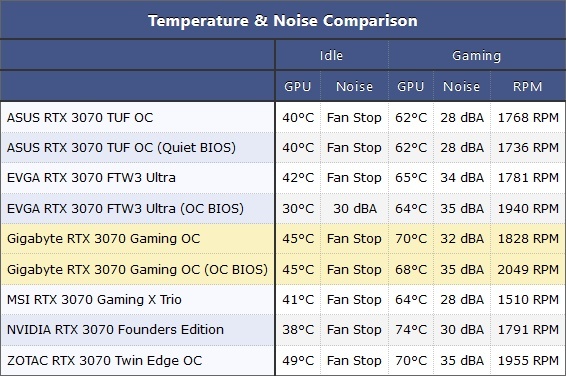The width and height of the screenshot is (566, 376).
Task: Click the 74°C gaming temperature cell
Action: click(411, 329)
